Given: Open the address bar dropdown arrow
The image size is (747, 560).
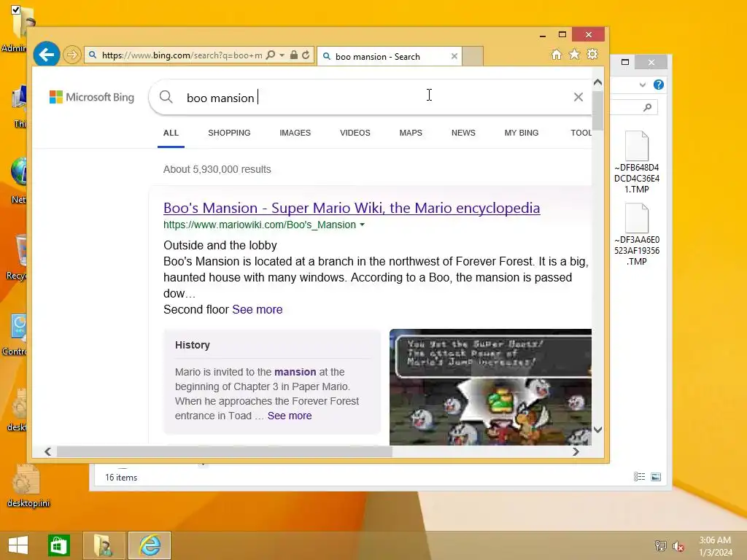Looking at the screenshot, I should [282, 55].
